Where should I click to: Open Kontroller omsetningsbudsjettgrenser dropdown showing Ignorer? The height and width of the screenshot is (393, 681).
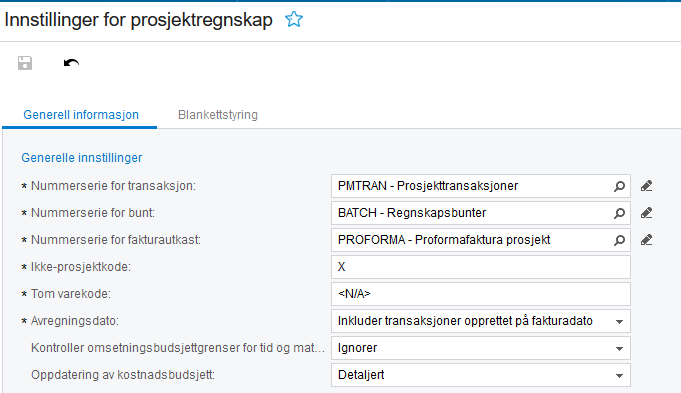point(619,348)
